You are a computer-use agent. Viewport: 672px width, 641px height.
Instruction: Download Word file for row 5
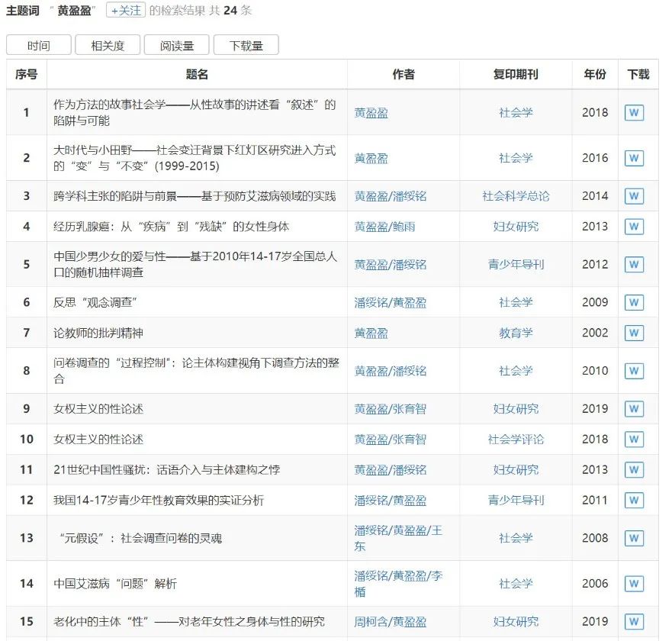point(634,264)
